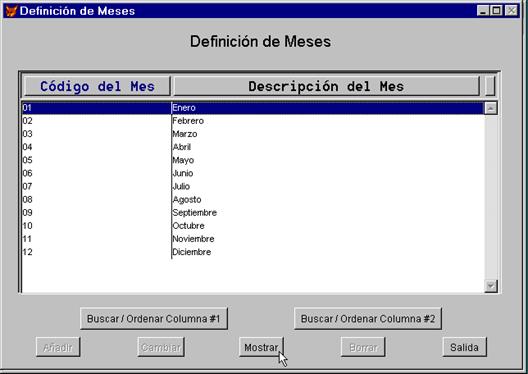Click the Descripción del Mes column header
This screenshot has width=528, height=374.
click(x=326, y=86)
